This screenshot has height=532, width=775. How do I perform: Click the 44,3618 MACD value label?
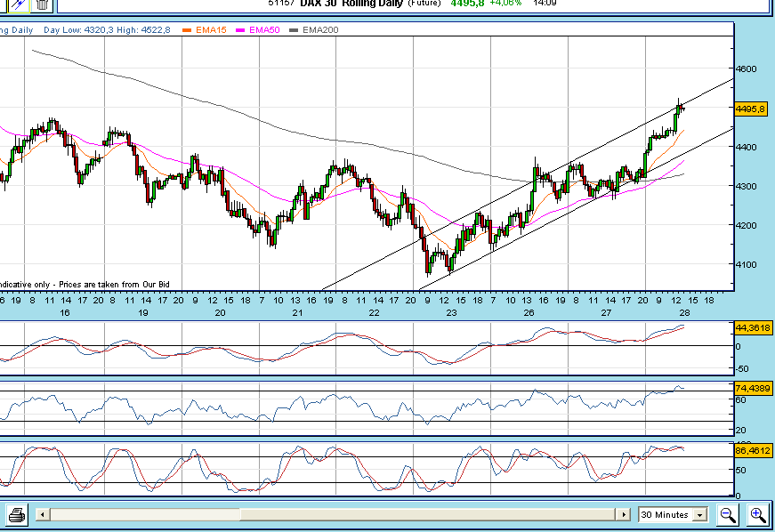coord(752,327)
